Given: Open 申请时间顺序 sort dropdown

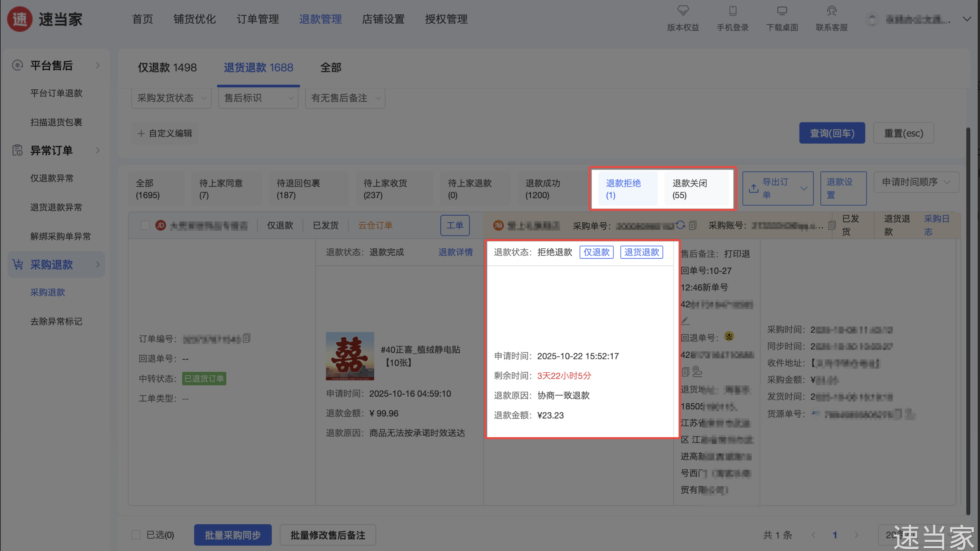Looking at the screenshot, I should (916, 182).
